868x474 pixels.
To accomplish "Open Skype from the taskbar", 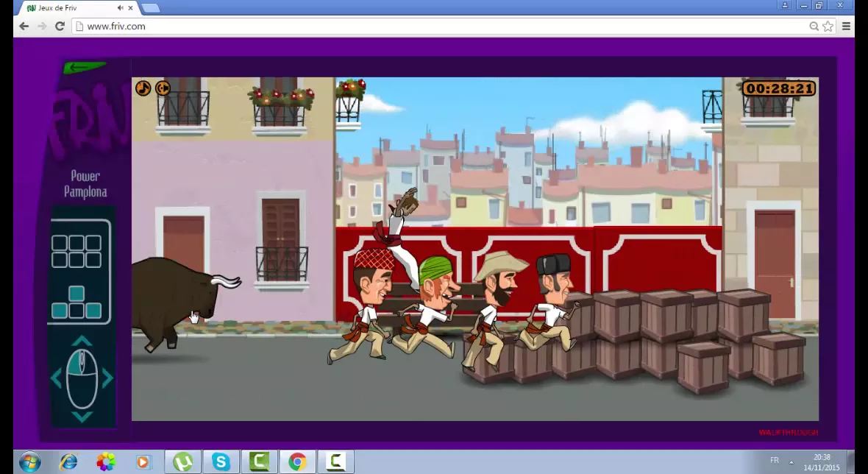I will 221,461.
